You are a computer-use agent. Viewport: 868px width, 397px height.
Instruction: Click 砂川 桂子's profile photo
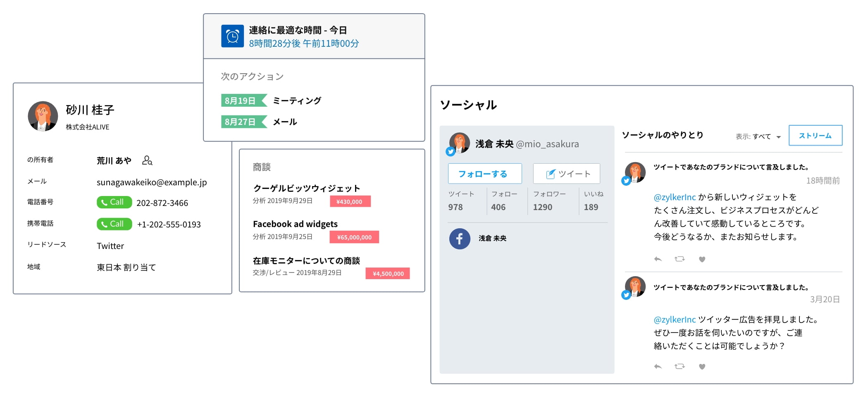point(43,116)
